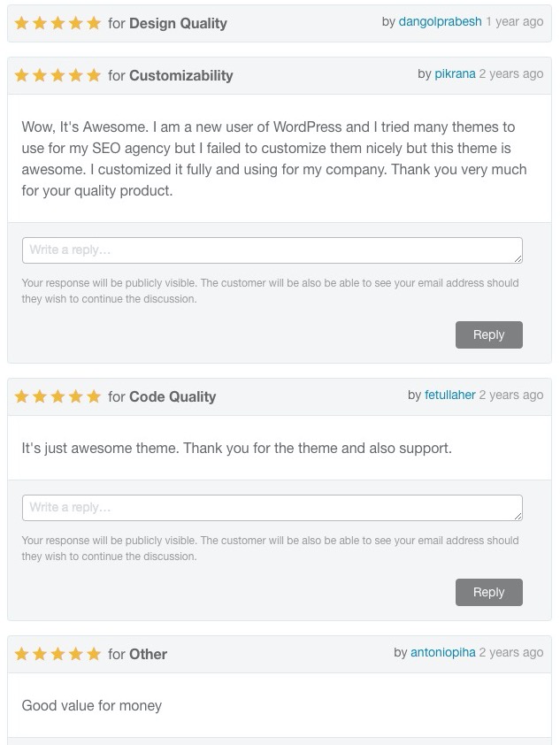Click first star of Customizability review

tap(22, 76)
